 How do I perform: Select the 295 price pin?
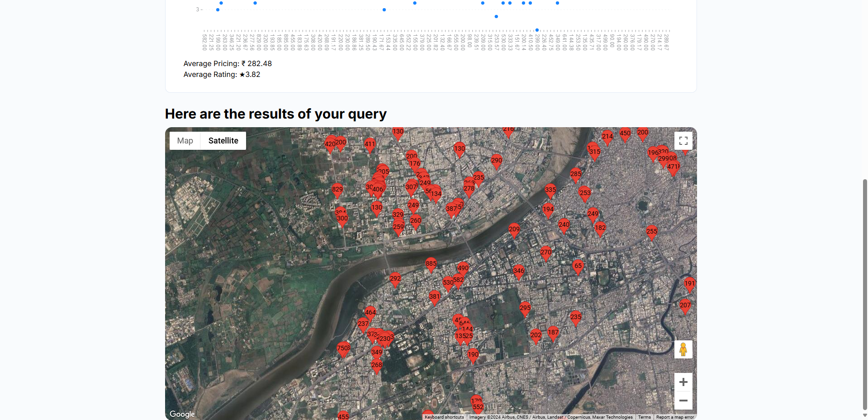coord(525,310)
